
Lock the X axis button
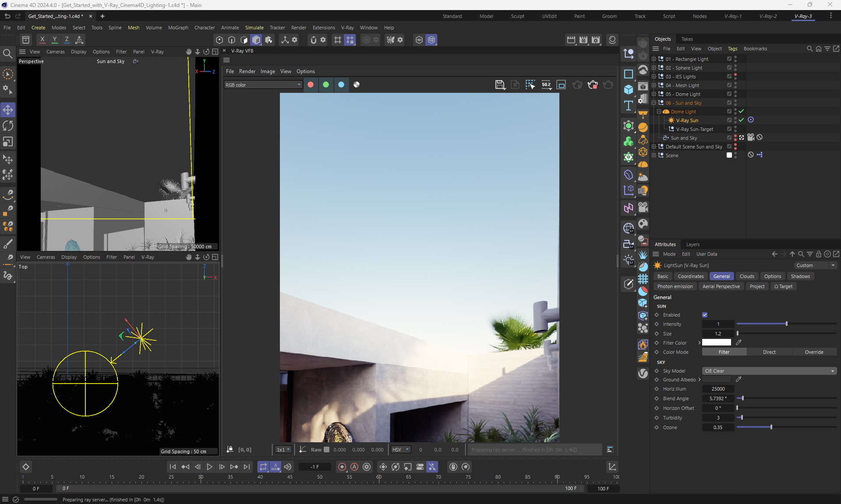point(42,40)
